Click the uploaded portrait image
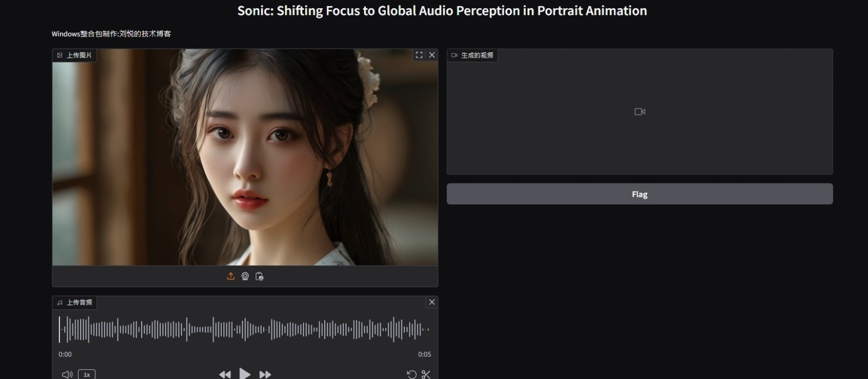The height and width of the screenshot is (379, 868). pyautogui.click(x=245, y=158)
